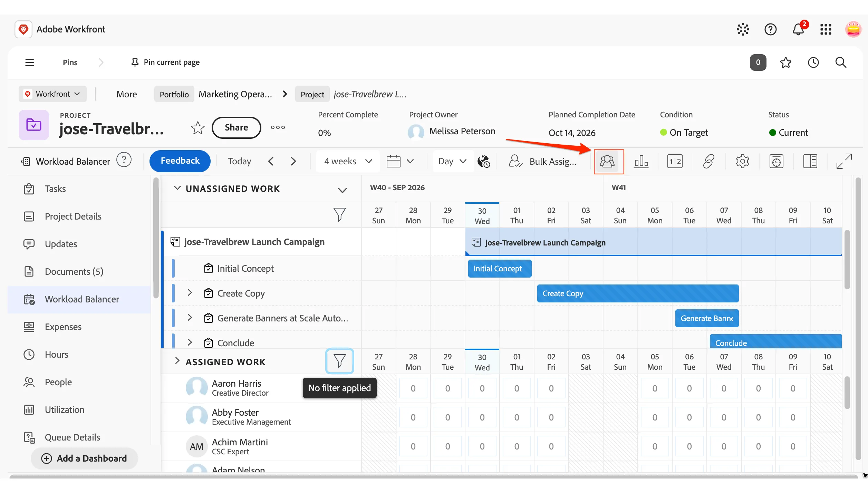Click Today button in toolbar

coord(239,161)
